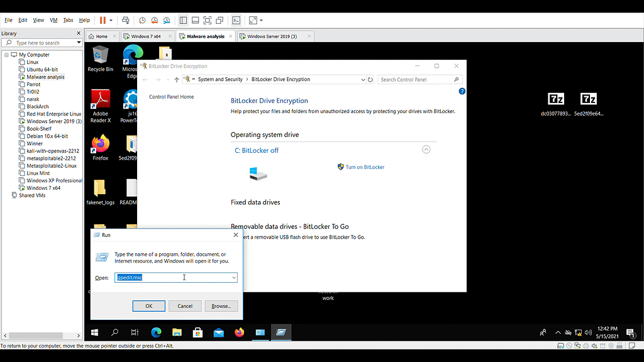Open Task View from the taskbar
This screenshot has height=362, width=644.
coord(135,332)
